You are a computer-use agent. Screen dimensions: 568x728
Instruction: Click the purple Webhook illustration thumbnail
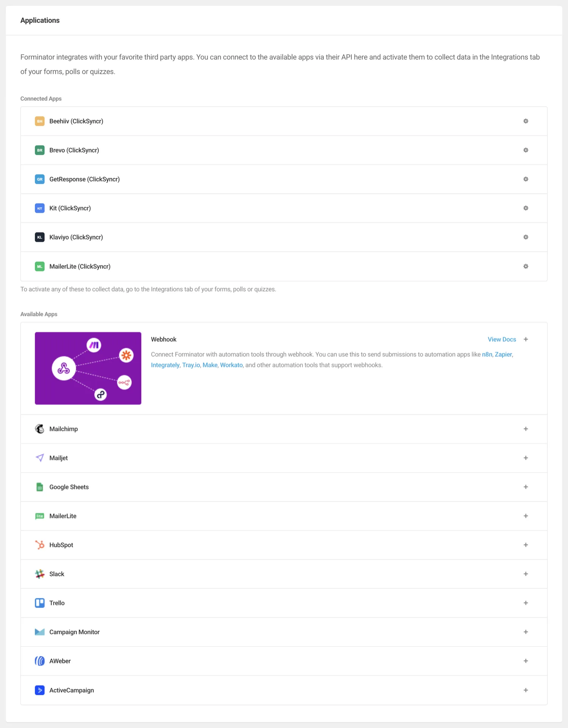tap(88, 368)
